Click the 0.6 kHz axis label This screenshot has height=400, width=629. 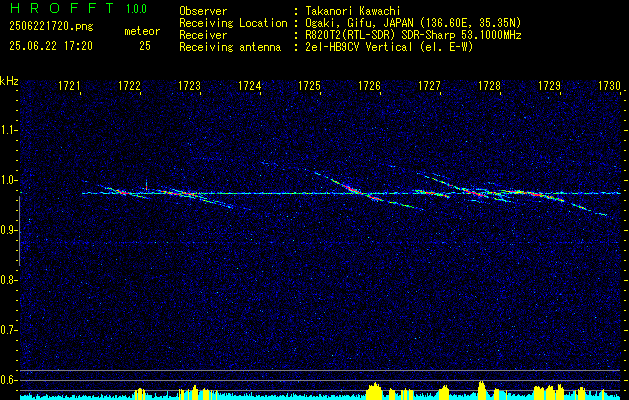[8, 380]
